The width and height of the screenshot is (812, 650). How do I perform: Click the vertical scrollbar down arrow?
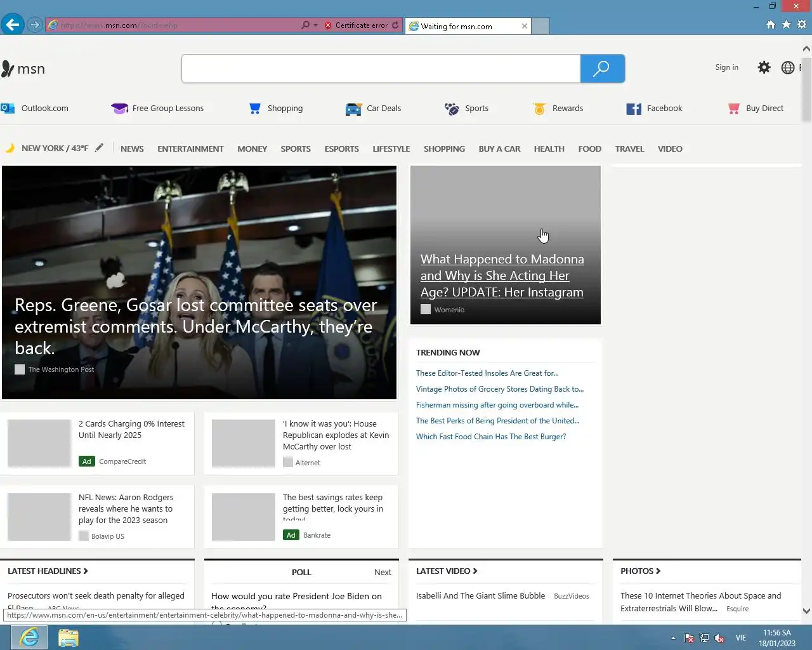point(806,611)
